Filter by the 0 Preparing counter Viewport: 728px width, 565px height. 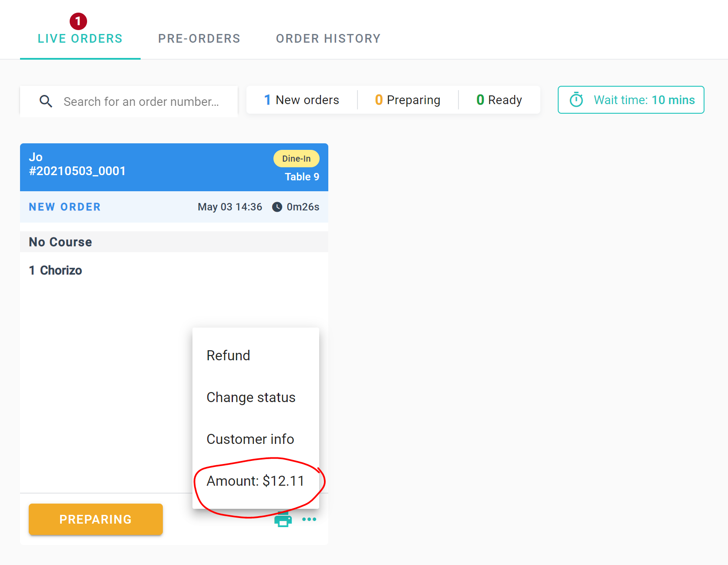(408, 100)
